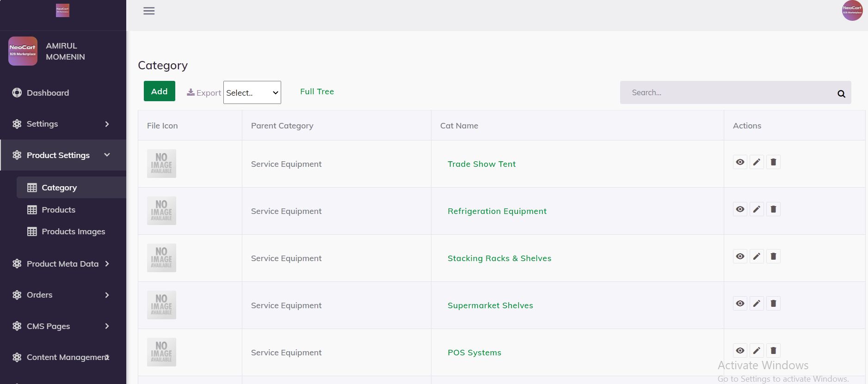868x384 pixels.
Task: Click eye icon for Refrigeration Equipment
Action: pos(740,209)
